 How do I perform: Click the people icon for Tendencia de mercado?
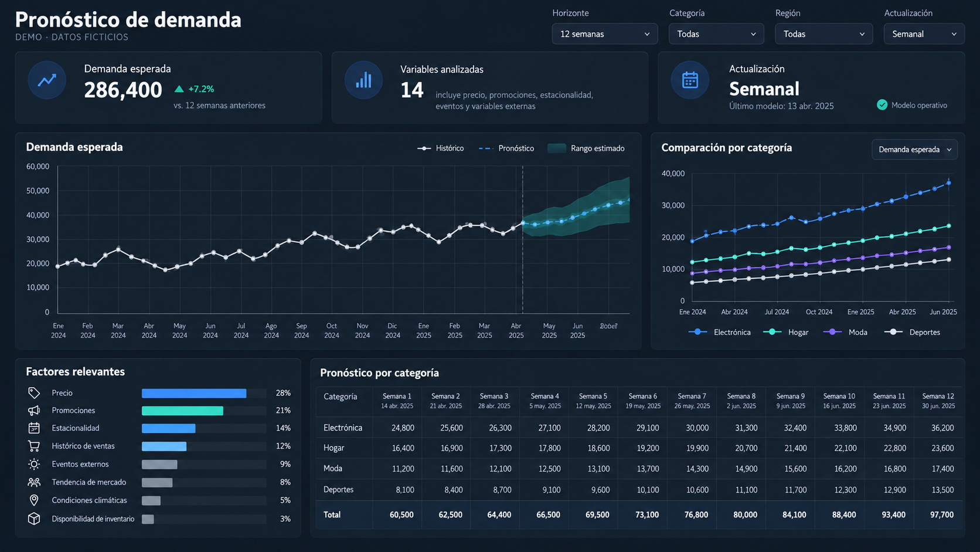tap(34, 482)
